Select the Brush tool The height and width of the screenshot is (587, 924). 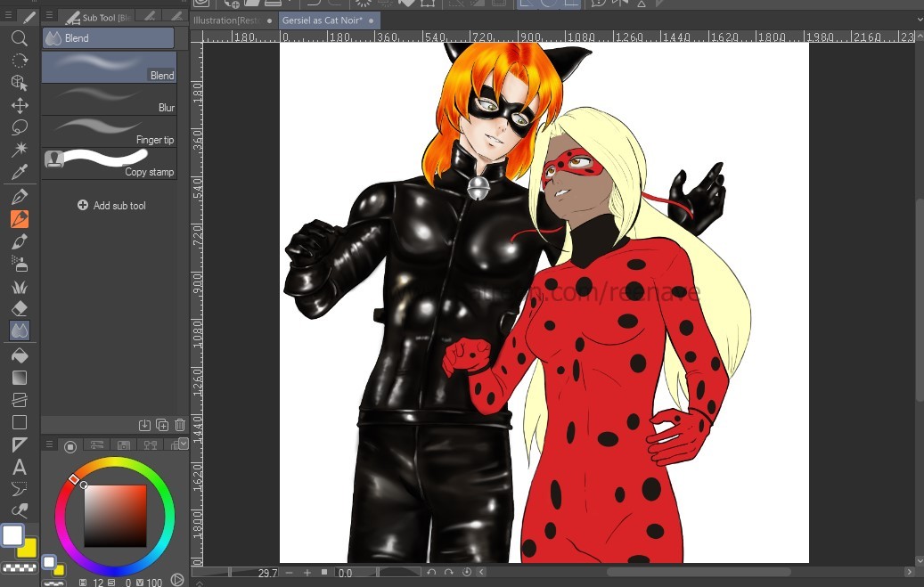20,241
